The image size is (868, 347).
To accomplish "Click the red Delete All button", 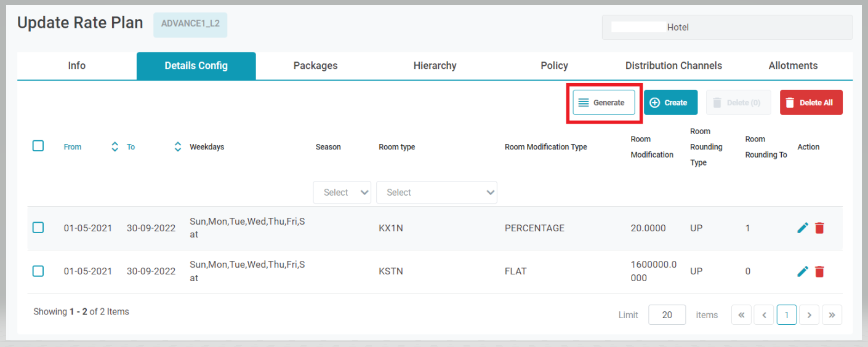I will [x=811, y=103].
